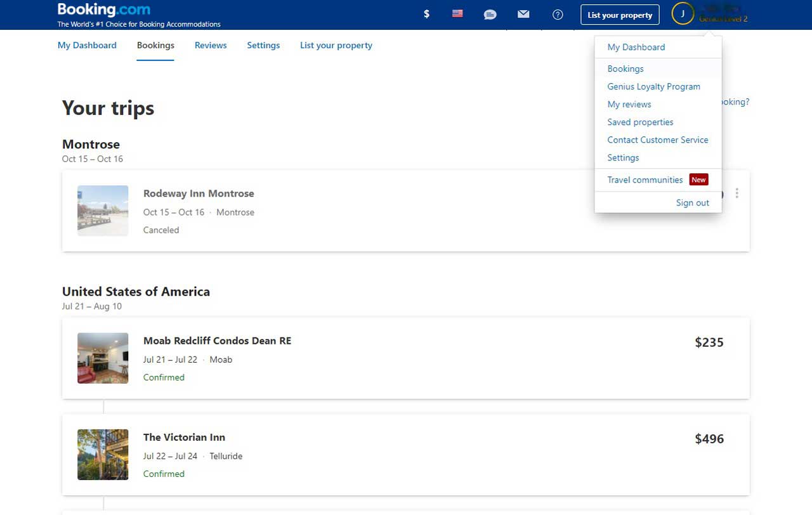This screenshot has width=812, height=515.
Task: Click the United States of America heading
Action: point(136,292)
